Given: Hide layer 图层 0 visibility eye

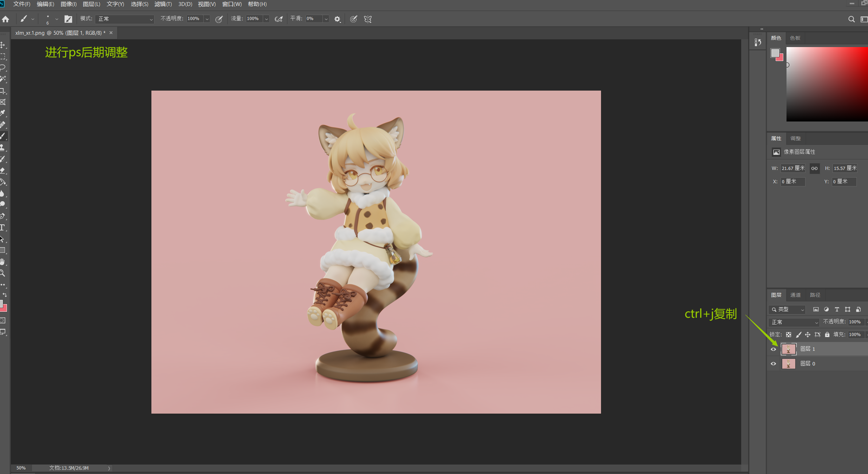Looking at the screenshot, I should coord(773,364).
